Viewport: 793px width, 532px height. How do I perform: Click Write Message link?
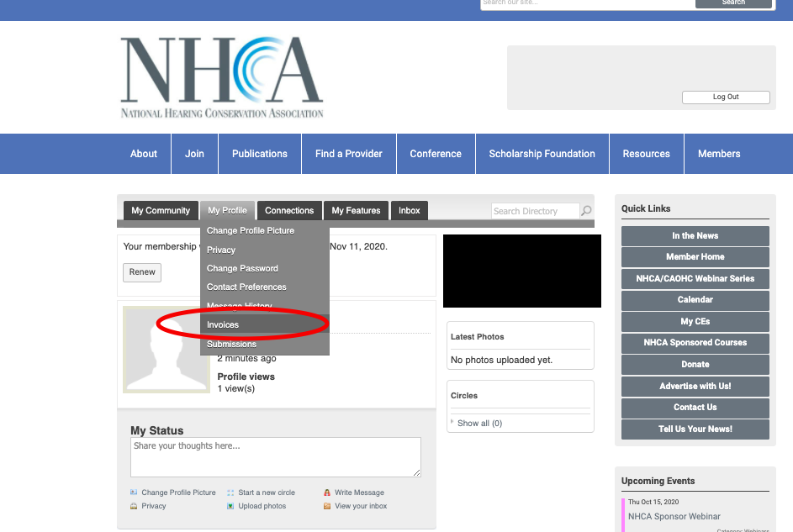point(359,492)
